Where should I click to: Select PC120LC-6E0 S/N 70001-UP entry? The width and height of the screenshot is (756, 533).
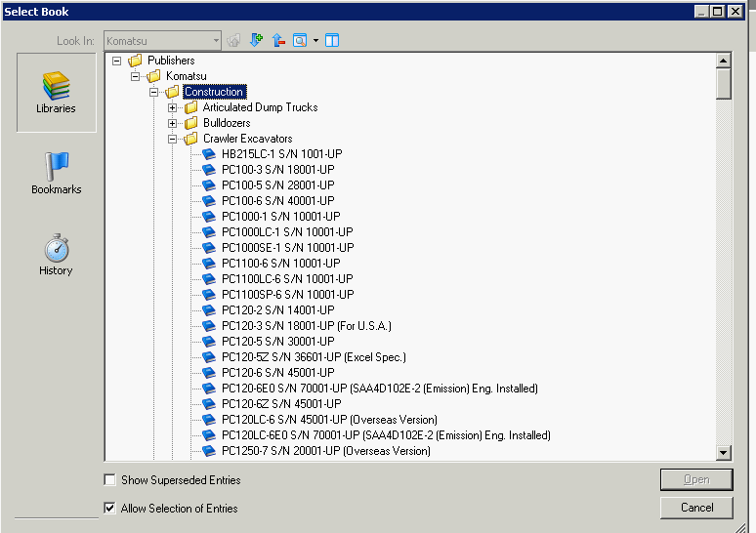[386, 435]
